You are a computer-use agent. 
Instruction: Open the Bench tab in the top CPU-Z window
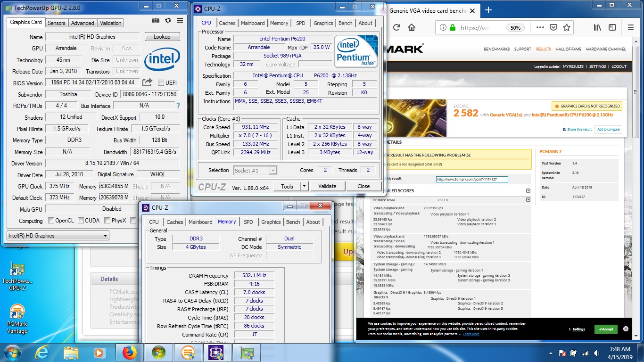pyautogui.click(x=345, y=23)
